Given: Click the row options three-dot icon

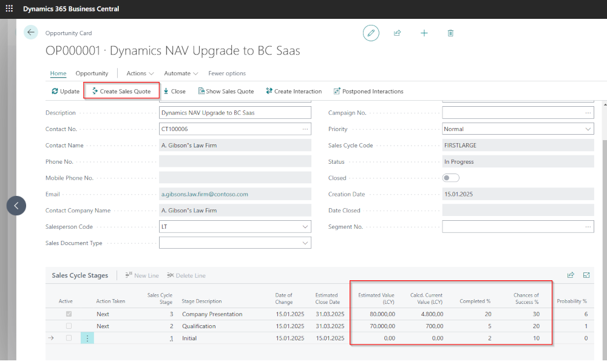Looking at the screenshot, I should point(87,338).
